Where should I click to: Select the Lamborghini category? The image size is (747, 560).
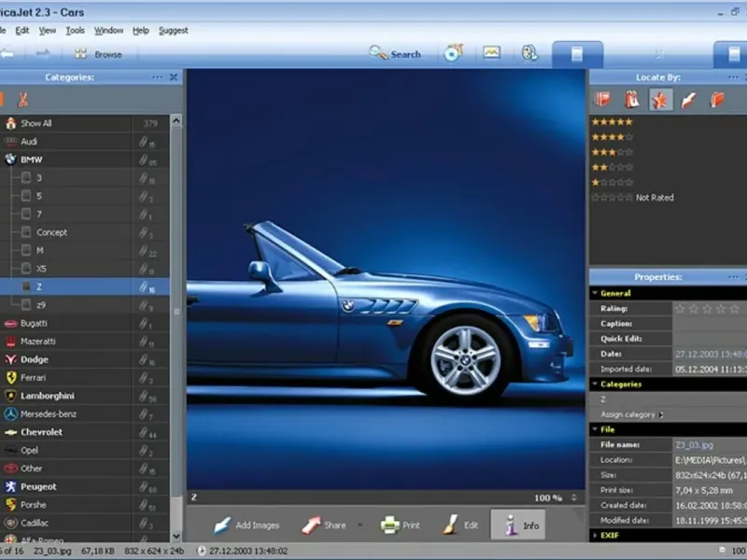49,396
